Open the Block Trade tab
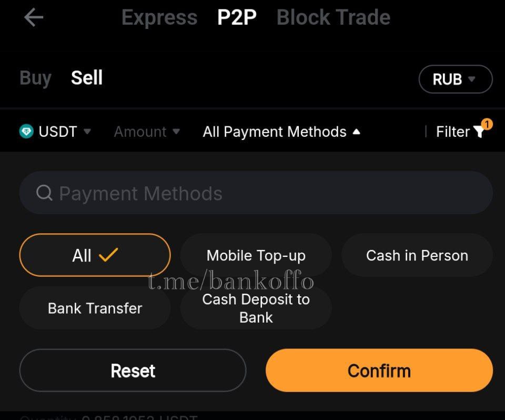Image resolution: width=505 pixels, height=420 pixels. (x=334, y=17)
